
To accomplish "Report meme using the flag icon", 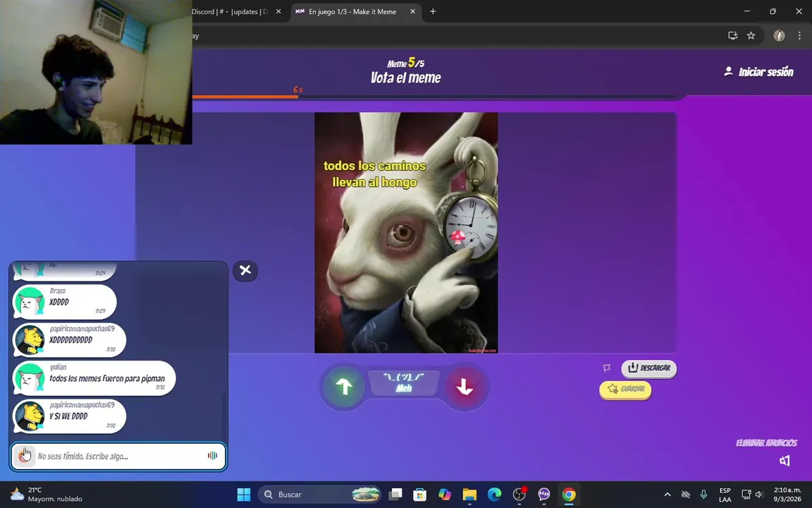I will [x=607, y=368].
